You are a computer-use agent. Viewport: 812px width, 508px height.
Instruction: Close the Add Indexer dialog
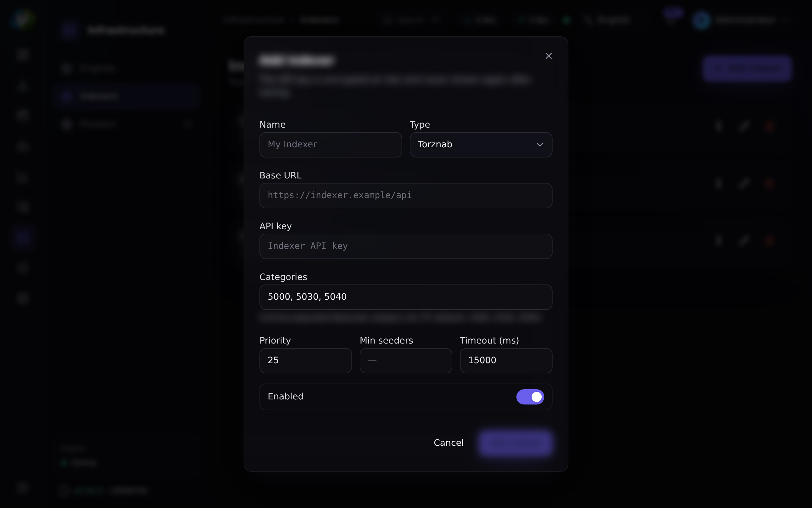[x=549, y=56]
